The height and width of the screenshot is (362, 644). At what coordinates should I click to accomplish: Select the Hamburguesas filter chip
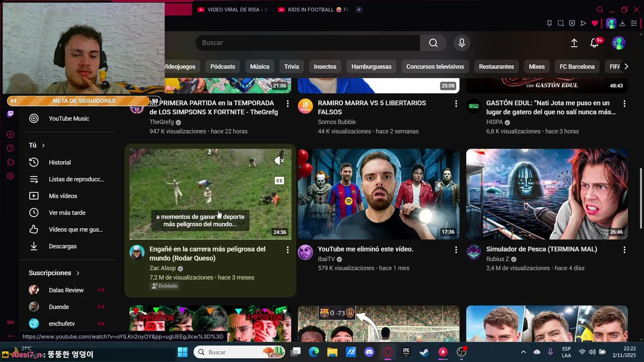(371, 66)
